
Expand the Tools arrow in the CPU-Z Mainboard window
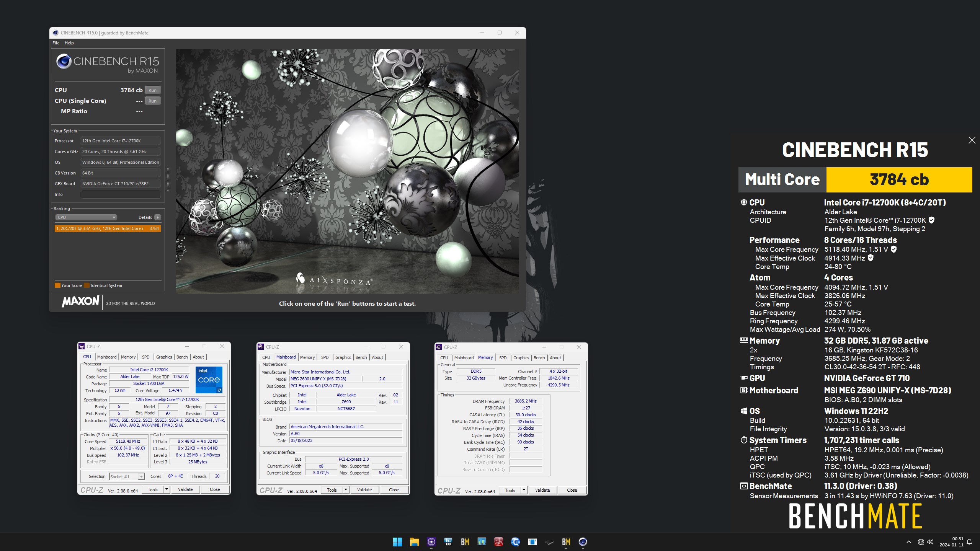[x=346, y=490]
